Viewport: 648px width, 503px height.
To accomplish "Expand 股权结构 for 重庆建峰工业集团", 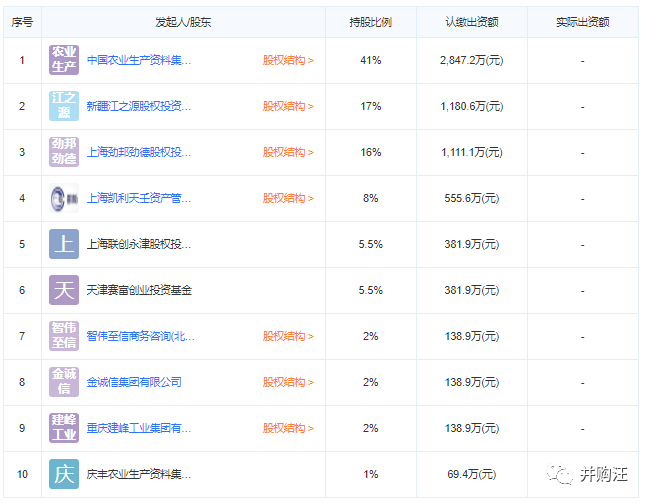I will [x=288, y=428].
